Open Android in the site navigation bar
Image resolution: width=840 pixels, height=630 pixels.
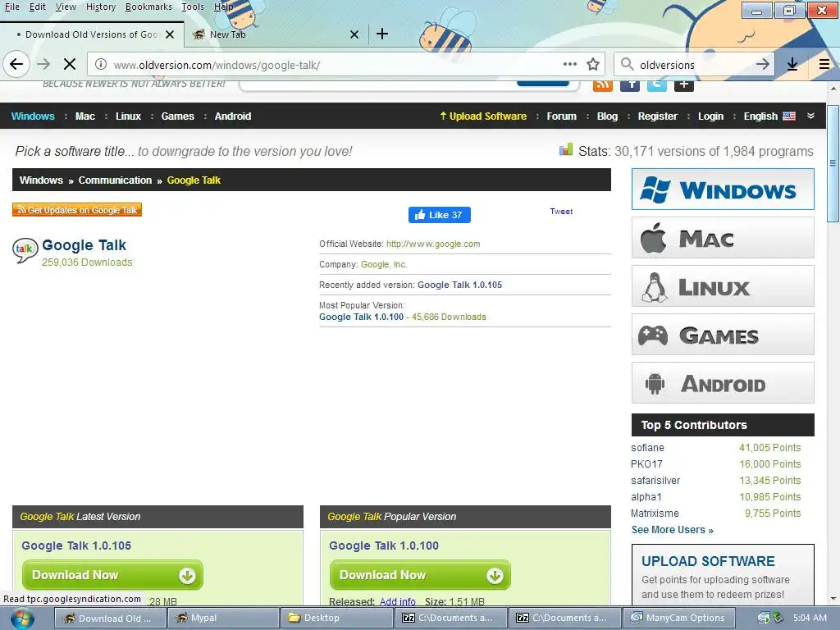(x=233, y=116)
